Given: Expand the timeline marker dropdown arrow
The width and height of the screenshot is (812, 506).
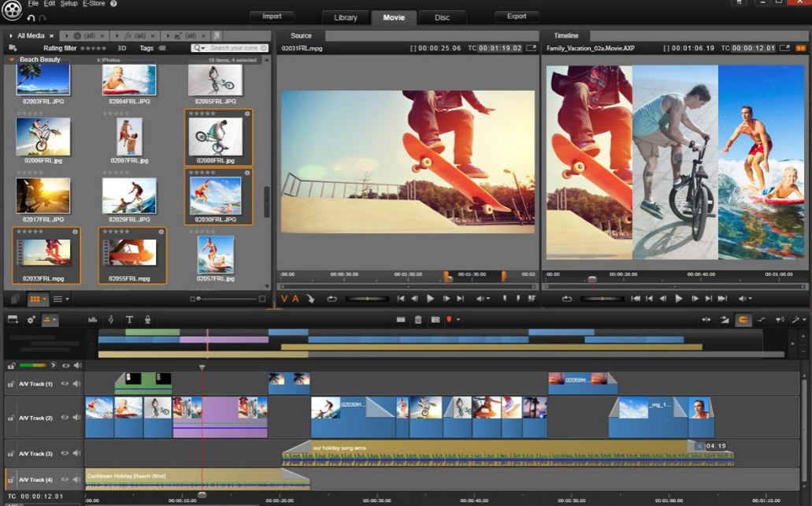Looking at the screenshot, I should (x=458, y=319).
